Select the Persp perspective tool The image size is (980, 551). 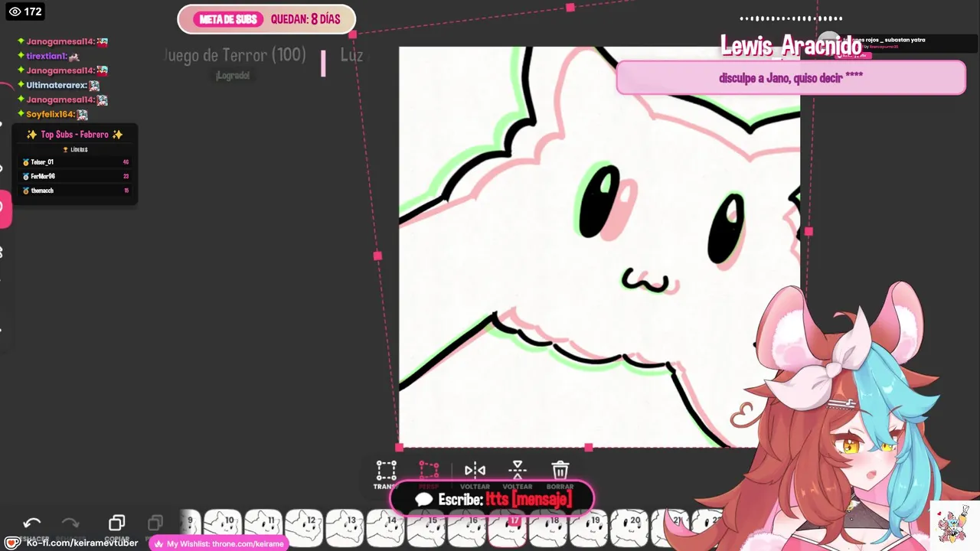(429, 470)
